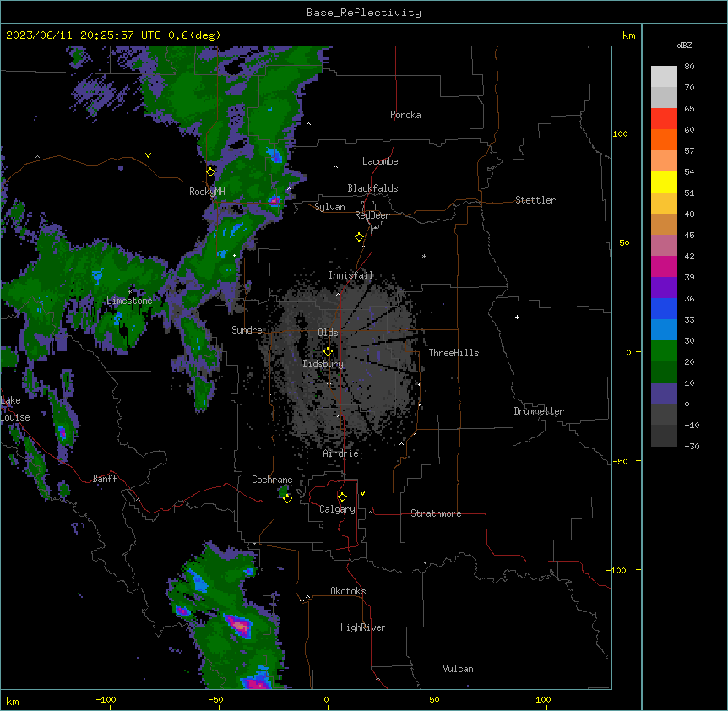Image resolution: width=728 pixels, height=711 pixels.
Task: Click the yellow diamond marker at Olds
Action: [x=328, y=351]
